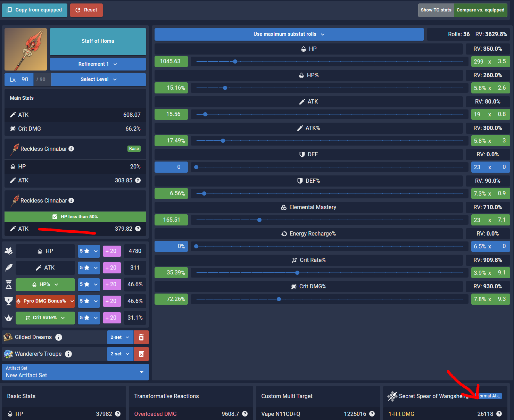Viewport: 514px width, 420px height.
Task: Delete the Wanderer's Troupe set via trash icon
Action: click(141, 354)
